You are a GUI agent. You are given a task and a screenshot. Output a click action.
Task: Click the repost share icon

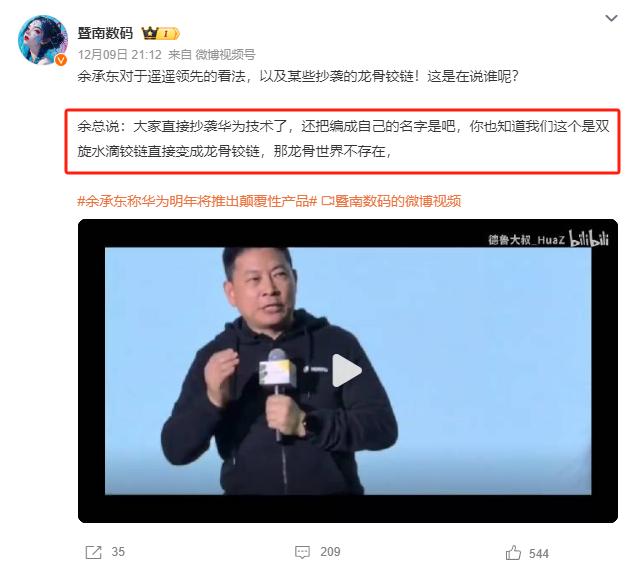[93, 552]
